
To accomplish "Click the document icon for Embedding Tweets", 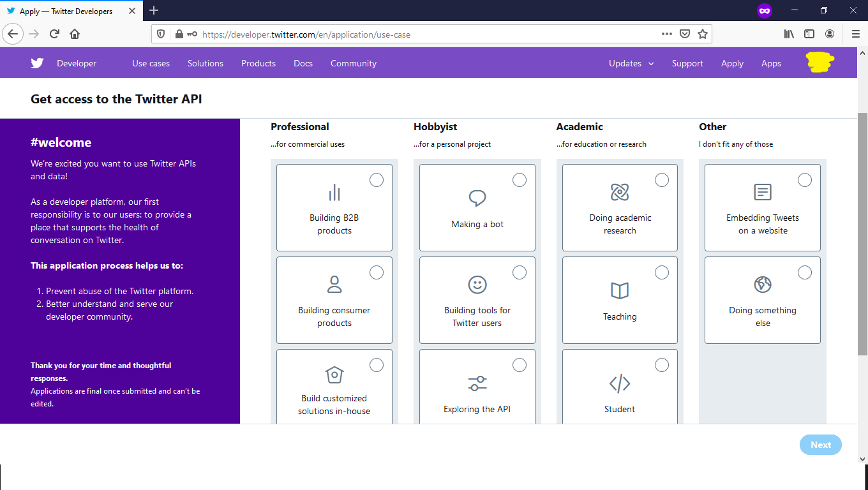I will (x=763, y=192).
